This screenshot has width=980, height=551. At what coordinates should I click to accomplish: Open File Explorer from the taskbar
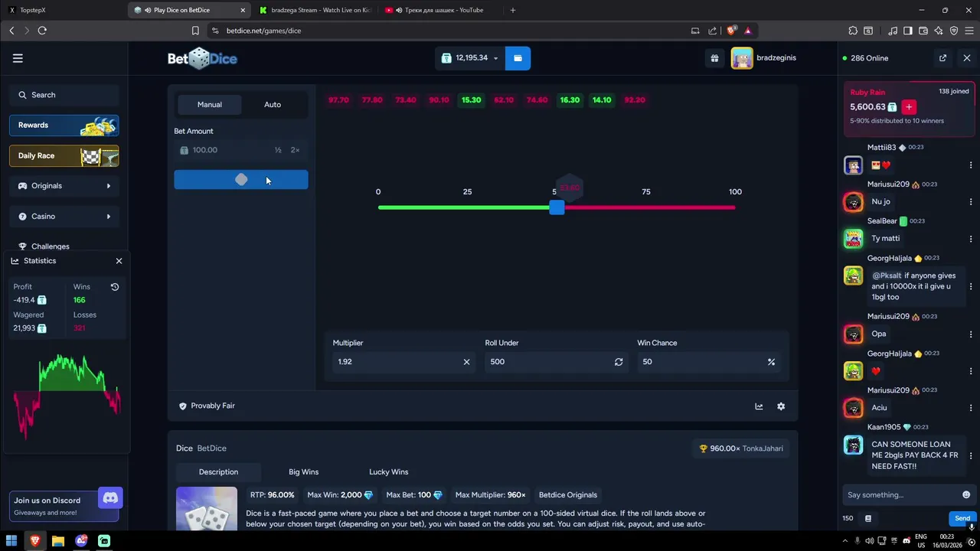coord(57,541)
